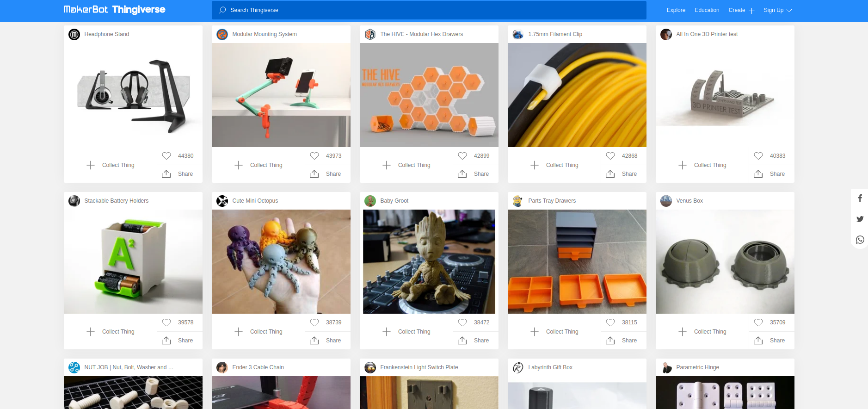Share the Baby Groot model
Image resolution: width=868 pixels, height=409 pixels.
pyautogui.click(x=475, y=341)
